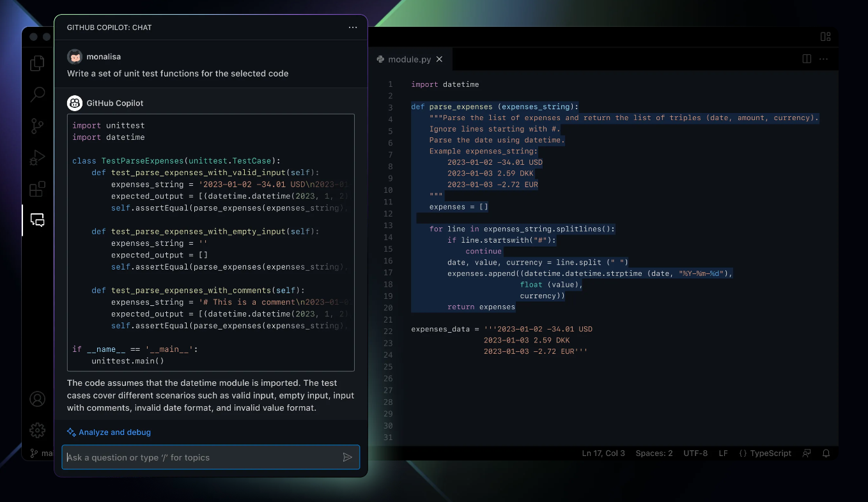Open the Accounts icon
Viewport: 868px width, 502px height.
tap(38, 399)
